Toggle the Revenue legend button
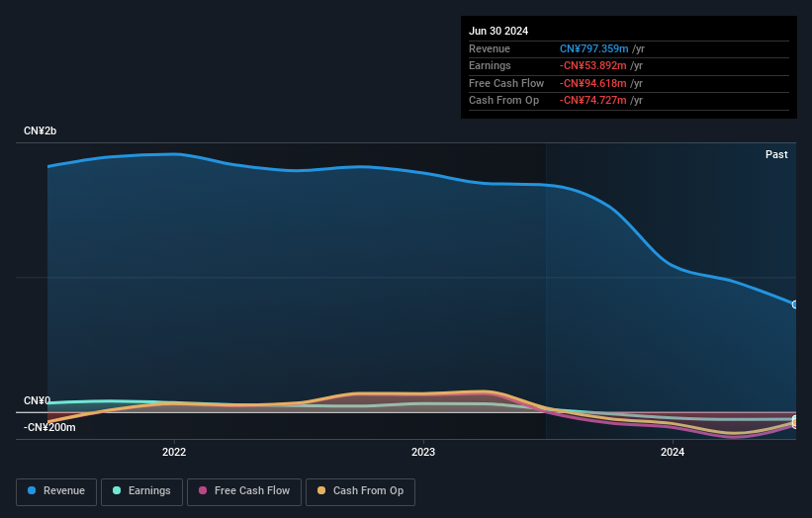 coord(56,491)
